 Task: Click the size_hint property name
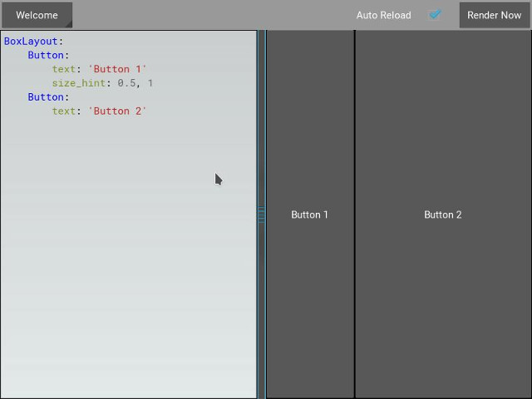(79, 83)
